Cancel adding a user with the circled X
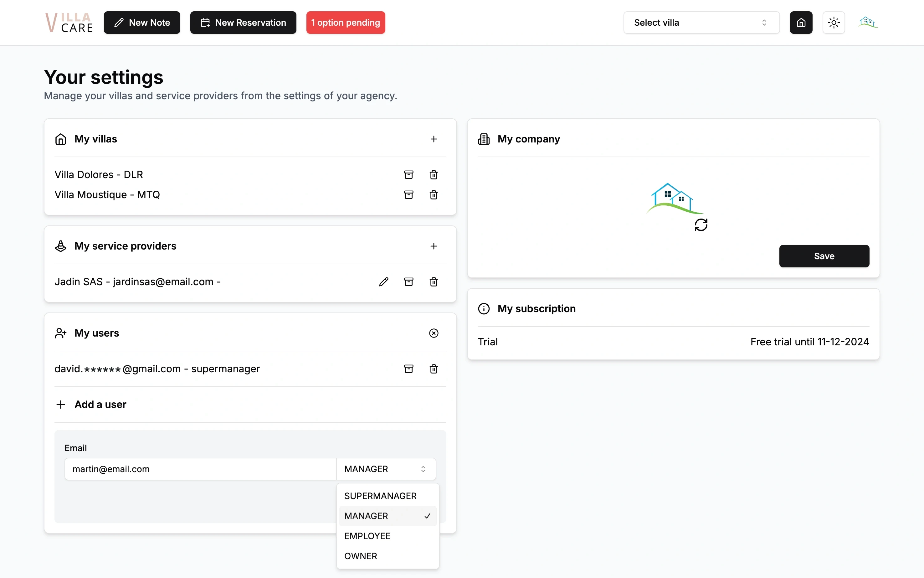Viewport: 924px width, 578px height. coord(433,333)
